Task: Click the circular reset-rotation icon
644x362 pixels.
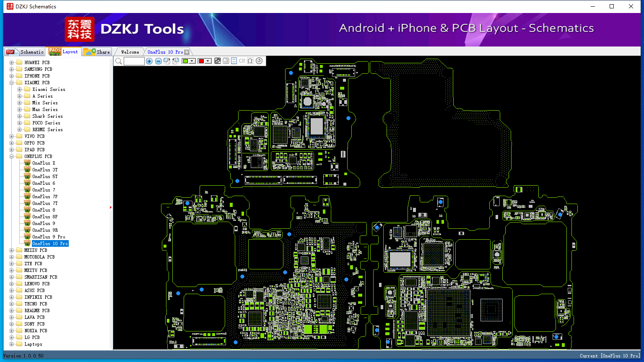Action: click(259, 61)
